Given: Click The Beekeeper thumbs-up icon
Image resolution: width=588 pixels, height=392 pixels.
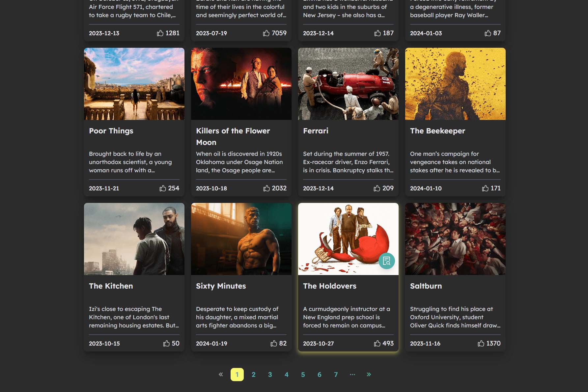Looking at the screenshot, I should pos(485,188).
